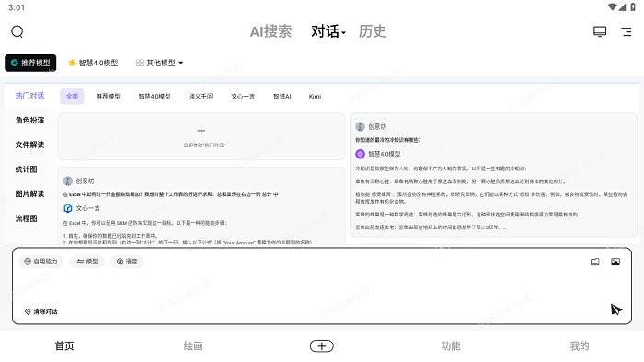
Task: Expand the 其他模型 dropdown
Action: pyautogui.click(x=159, y=63)
